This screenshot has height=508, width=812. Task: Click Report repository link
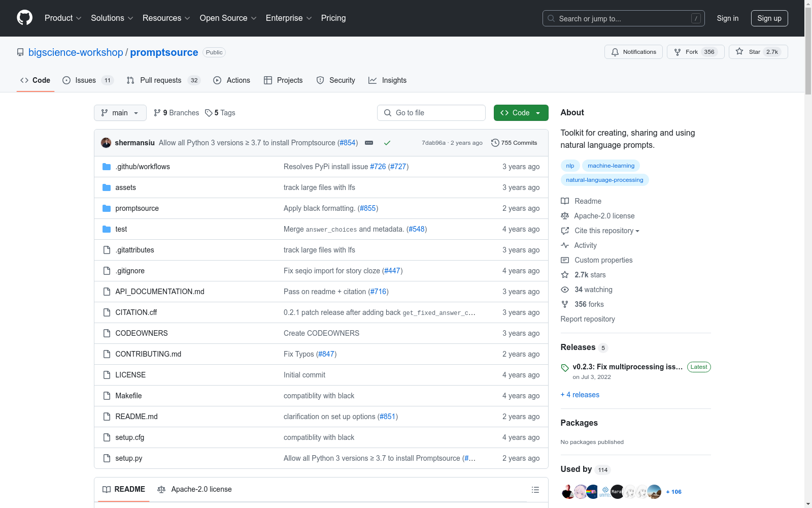tap(588, 319)
